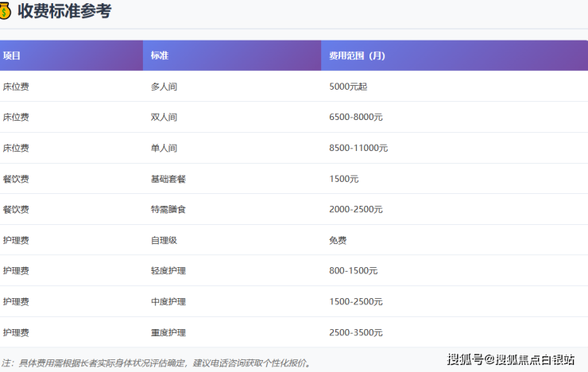588x372 pixels.
Task: Click the 标准 column header
Action: coord(160,56)
